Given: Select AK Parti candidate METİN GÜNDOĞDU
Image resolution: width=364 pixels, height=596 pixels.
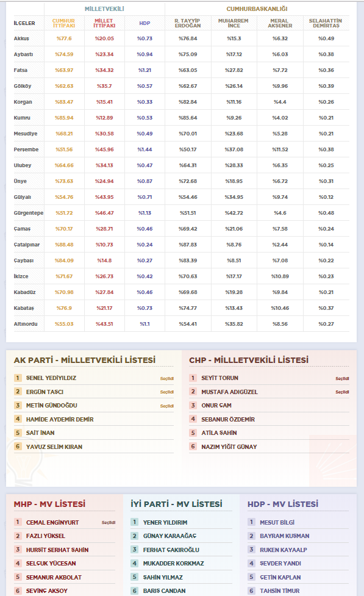Looking at the screenshot, I should (51, 406).
